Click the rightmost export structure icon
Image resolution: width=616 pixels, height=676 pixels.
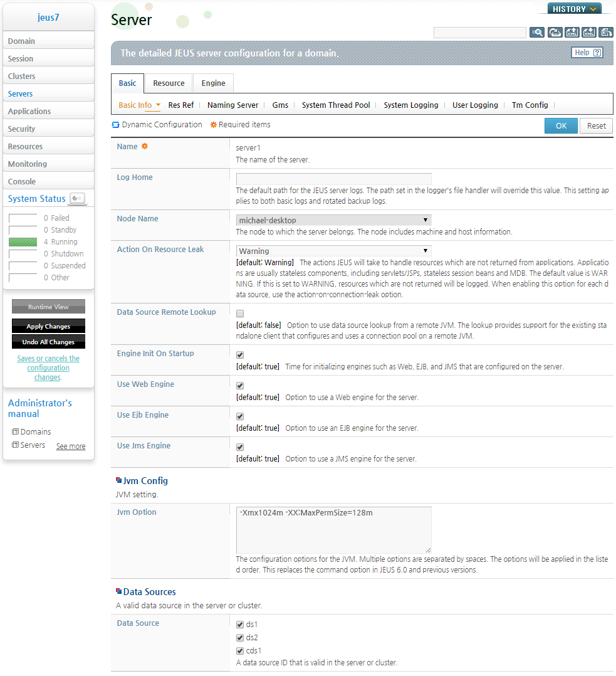(x=606, y=33)
